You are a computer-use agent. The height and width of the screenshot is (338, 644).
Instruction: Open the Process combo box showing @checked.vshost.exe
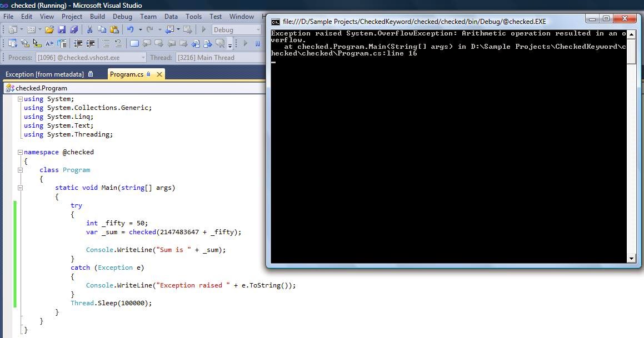coord(91,57)
